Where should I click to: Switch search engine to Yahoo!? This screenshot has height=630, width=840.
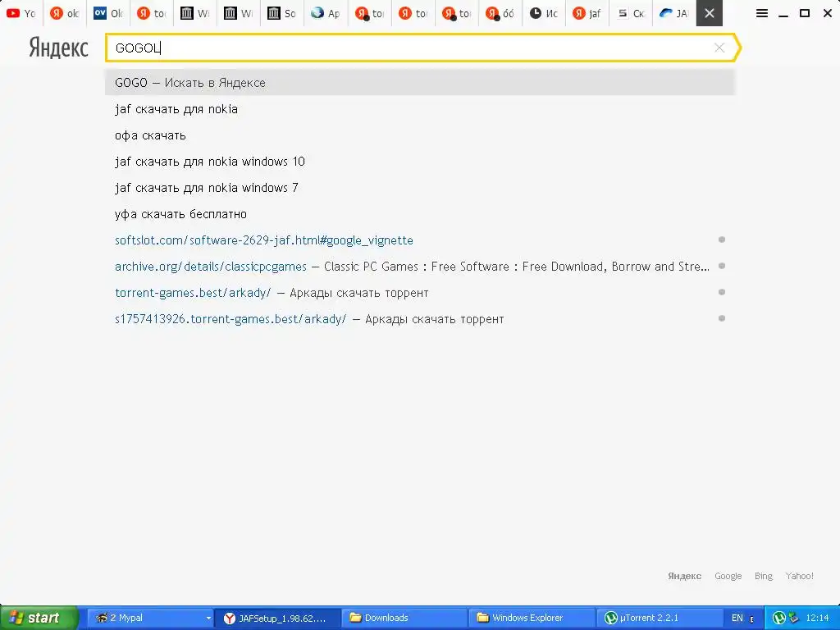point(799,576)
